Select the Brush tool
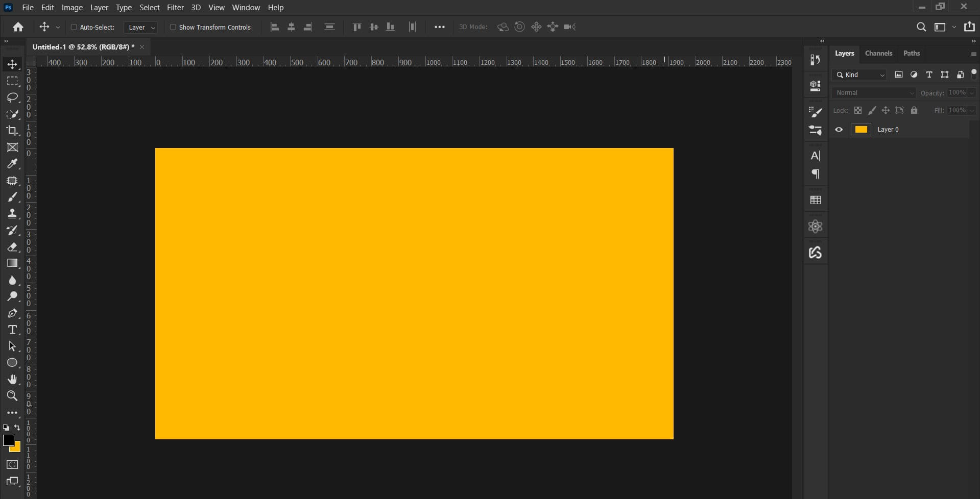This screenshot has height=499, width=980. click(12, 197)
